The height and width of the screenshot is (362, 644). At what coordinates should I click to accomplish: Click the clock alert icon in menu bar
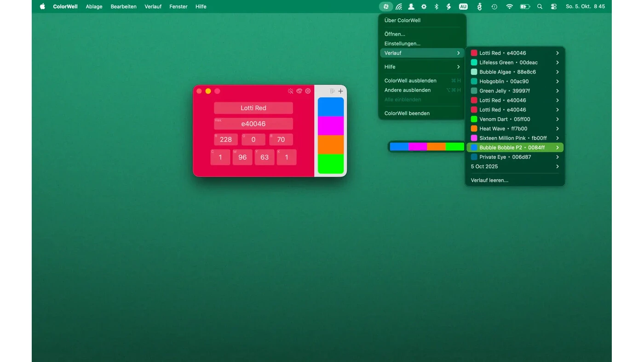tap(494, 6)
